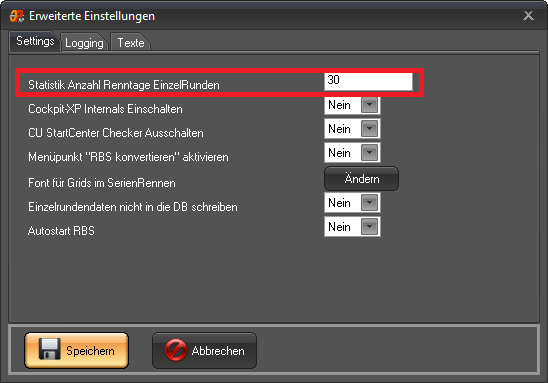Save settings with the Speichern button

click(77, 350)
